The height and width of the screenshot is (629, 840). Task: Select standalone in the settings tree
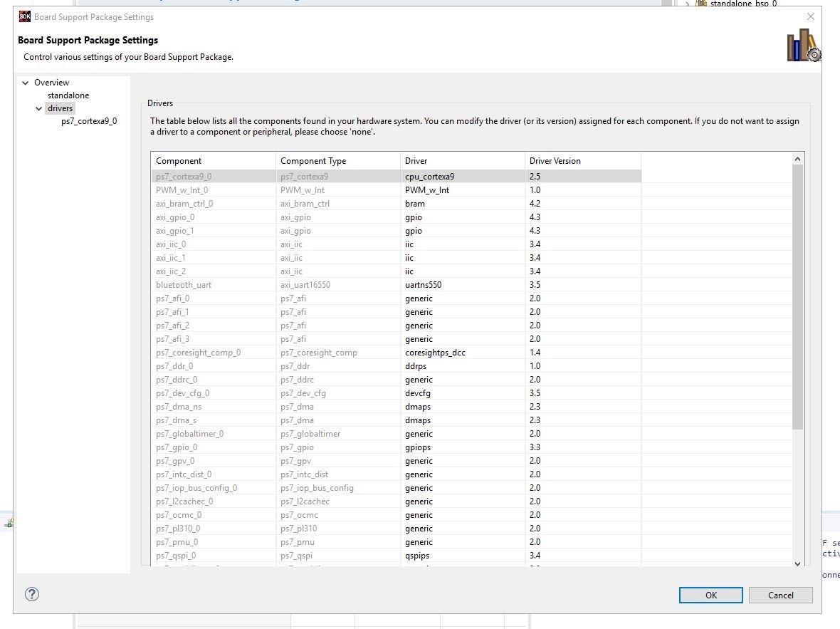point(68,95)
